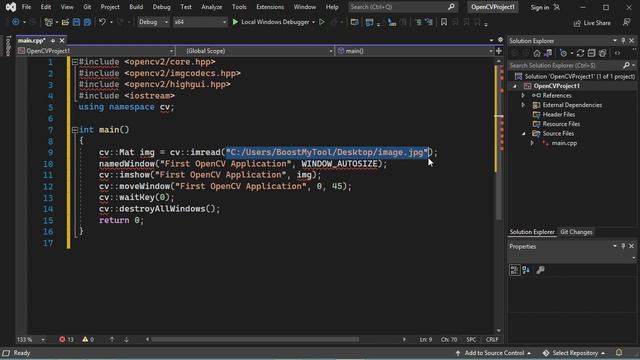This screenshot has width=640, height=360.
Task: Expand the References node
Action: pyautogui.click(x=523, y=96)
